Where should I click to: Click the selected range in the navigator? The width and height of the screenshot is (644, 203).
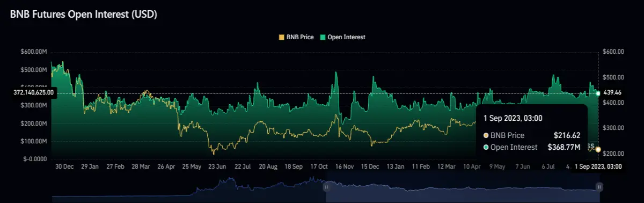click(x=462, y=187)
